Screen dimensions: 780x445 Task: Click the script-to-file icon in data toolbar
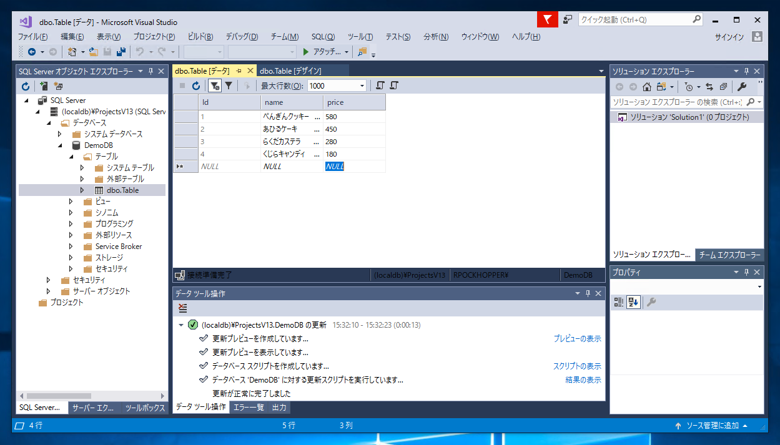click(x=394, y=86)
